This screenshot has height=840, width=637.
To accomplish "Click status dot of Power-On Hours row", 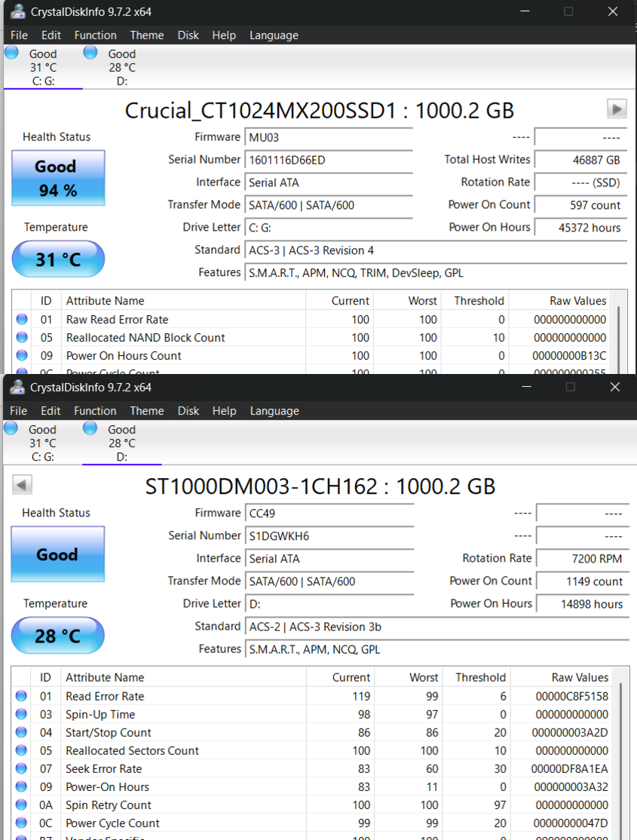I will (21, 787).
